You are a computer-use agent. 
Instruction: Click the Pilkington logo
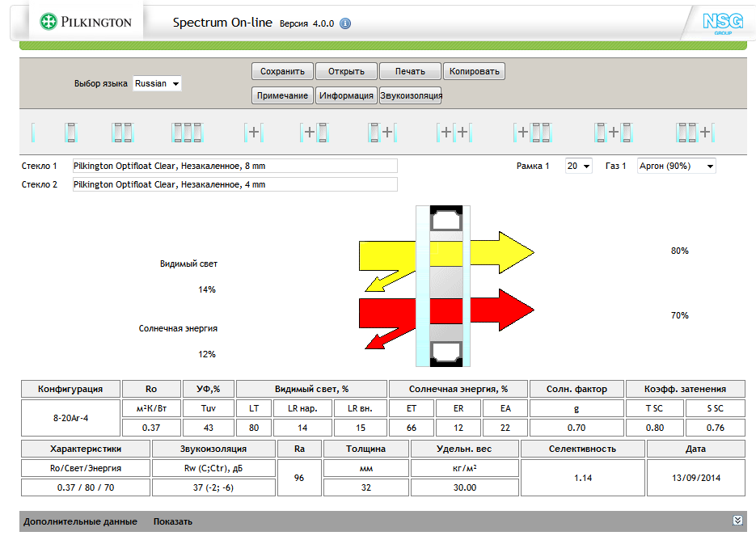point(86,22)
